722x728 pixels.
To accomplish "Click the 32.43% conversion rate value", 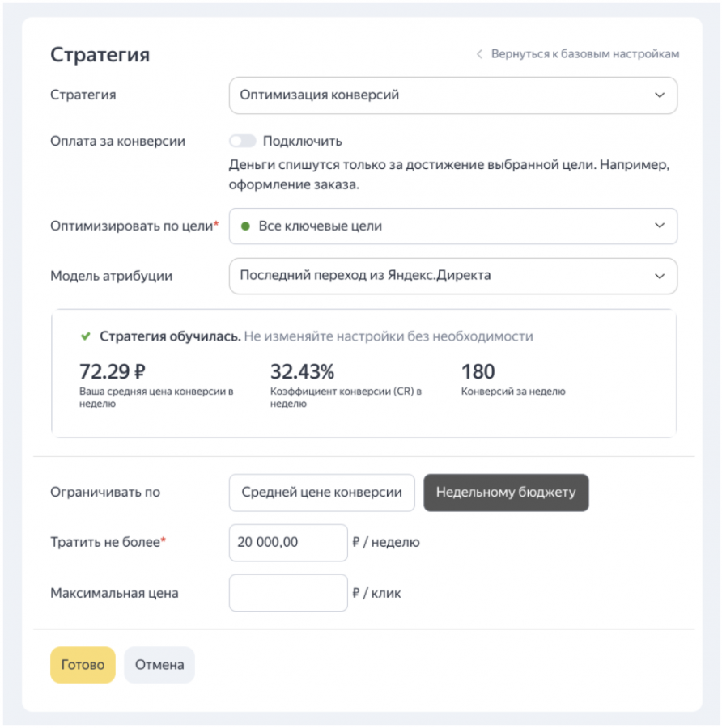I will [x=302, y=371].
